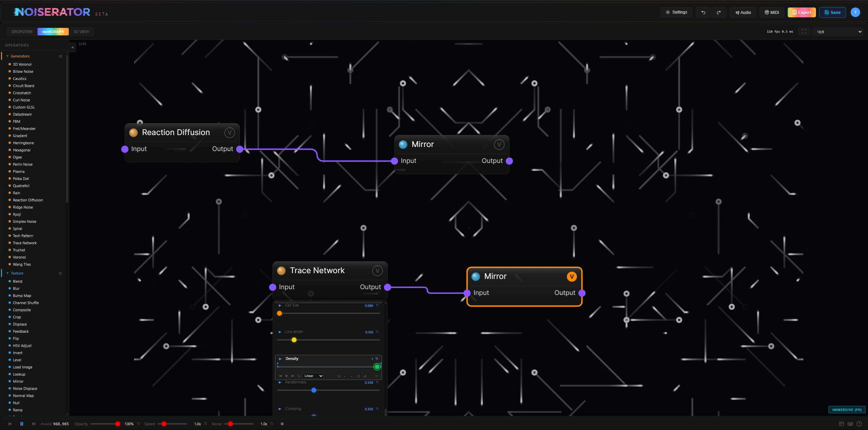Switch to the DROPZONE tab
This screenshot has width=868, height=430.
(22, 31)
